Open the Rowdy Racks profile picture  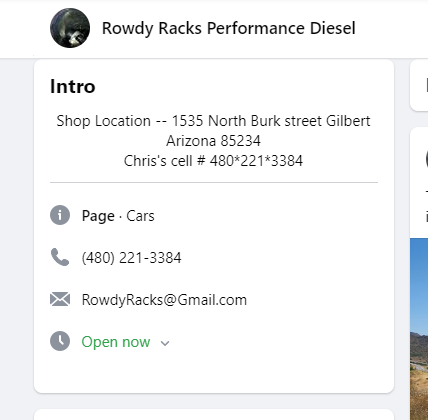(70, 28)
